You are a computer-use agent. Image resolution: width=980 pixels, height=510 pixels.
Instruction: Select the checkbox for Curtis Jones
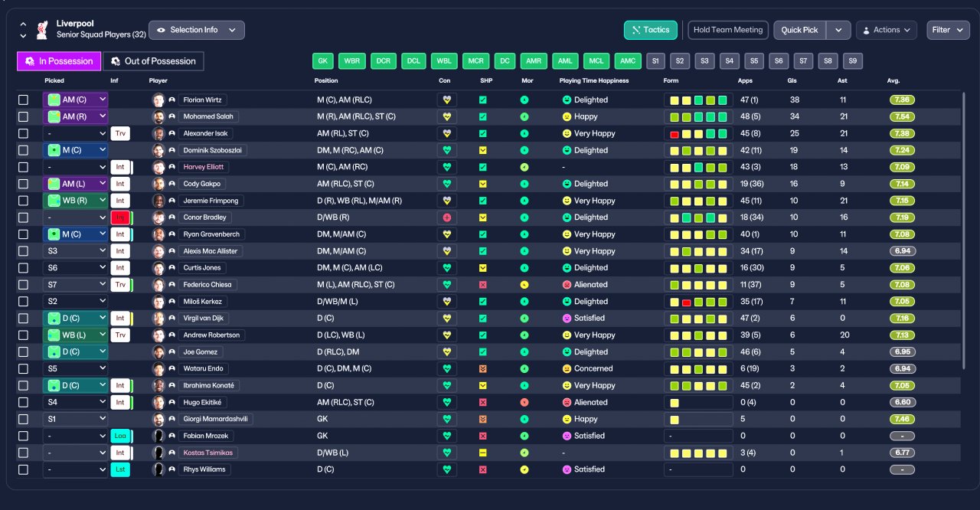pos(23,267)
